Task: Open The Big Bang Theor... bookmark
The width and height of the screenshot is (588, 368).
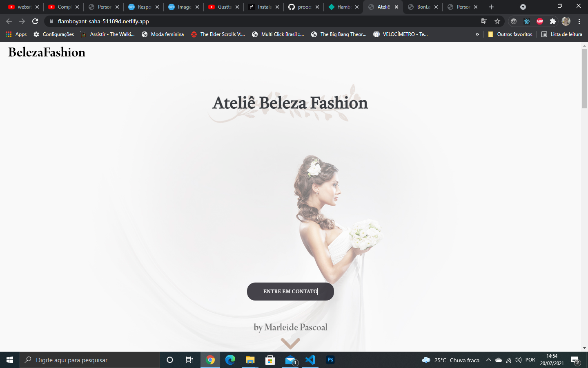Action: click(339, 34)
